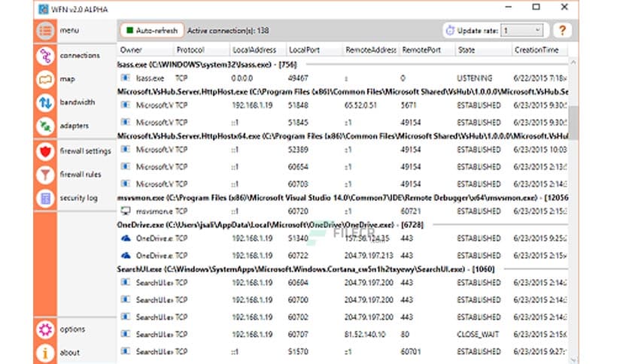The width and height of the screenshot is (629, 364).
Task: Open the menu hamburger icon
Action: (45, 31)
